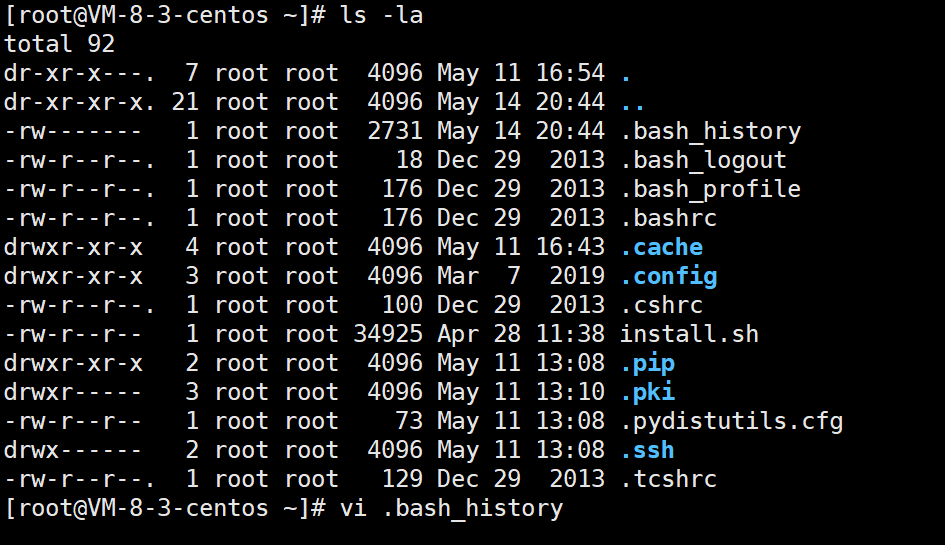Select the blue .config directory name
Screen dimensions: 945x545
(x=668, y=276)
